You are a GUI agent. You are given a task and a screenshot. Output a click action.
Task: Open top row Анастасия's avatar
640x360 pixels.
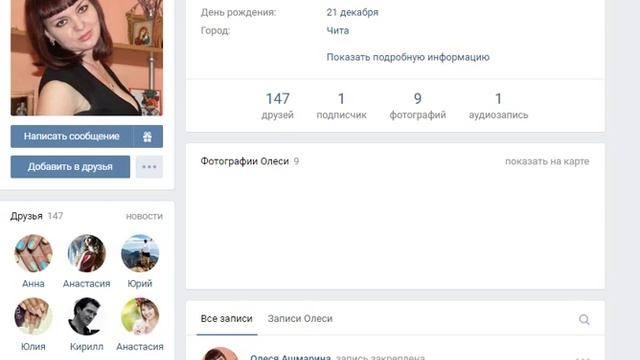coord(87,253)
